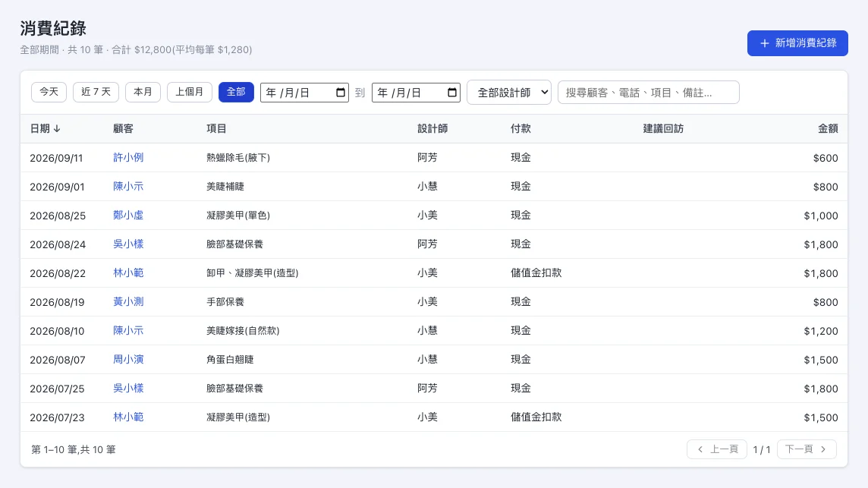868x488 pixels.
Task: Open customer 吳小樣 on 2026/08/24 row
Action: click(x=128, y=244)
